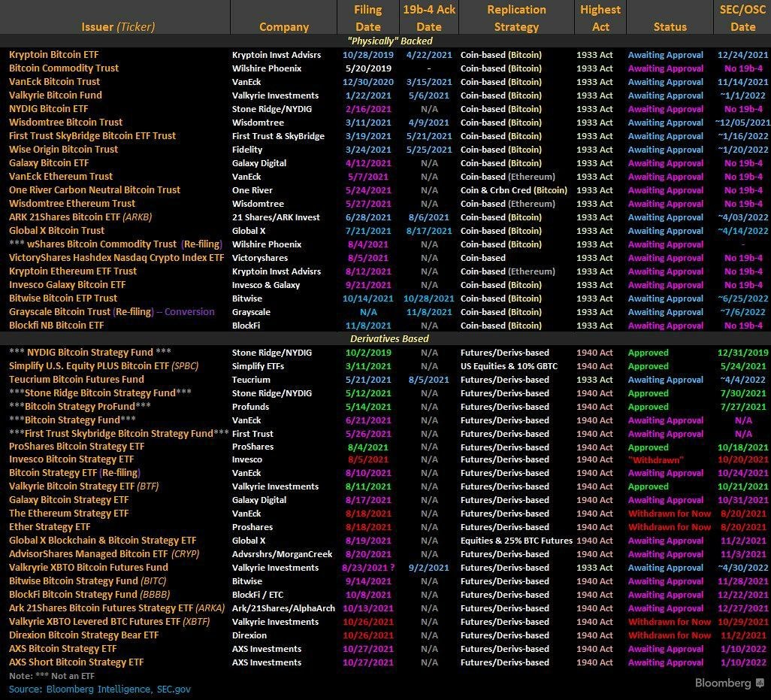Click VictoryShares Hashdex Nasdaq Crypto Index ETF
The image size is (771, 700).
[116, 257]
